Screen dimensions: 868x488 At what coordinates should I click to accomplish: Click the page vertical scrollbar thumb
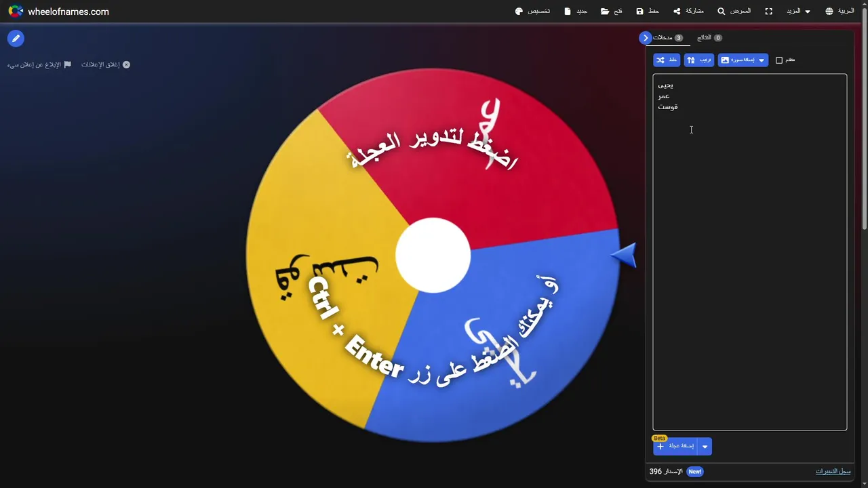click(864, 119)
